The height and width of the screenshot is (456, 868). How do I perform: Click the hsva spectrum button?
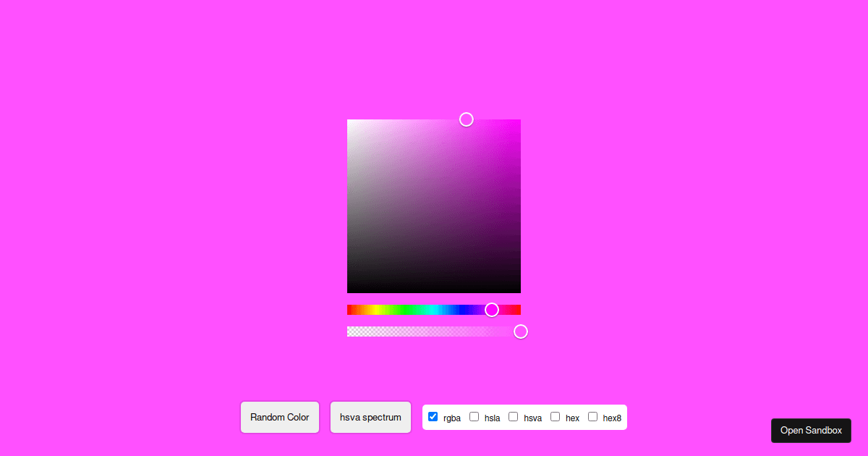click(370, 417)
